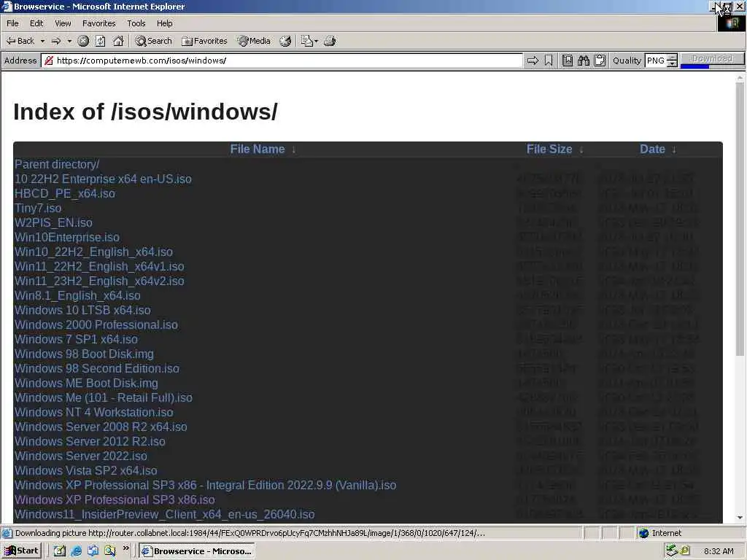This screenshot has width=747, height=560.
Task: Go back with the Back button
Action: pos(20,41)
